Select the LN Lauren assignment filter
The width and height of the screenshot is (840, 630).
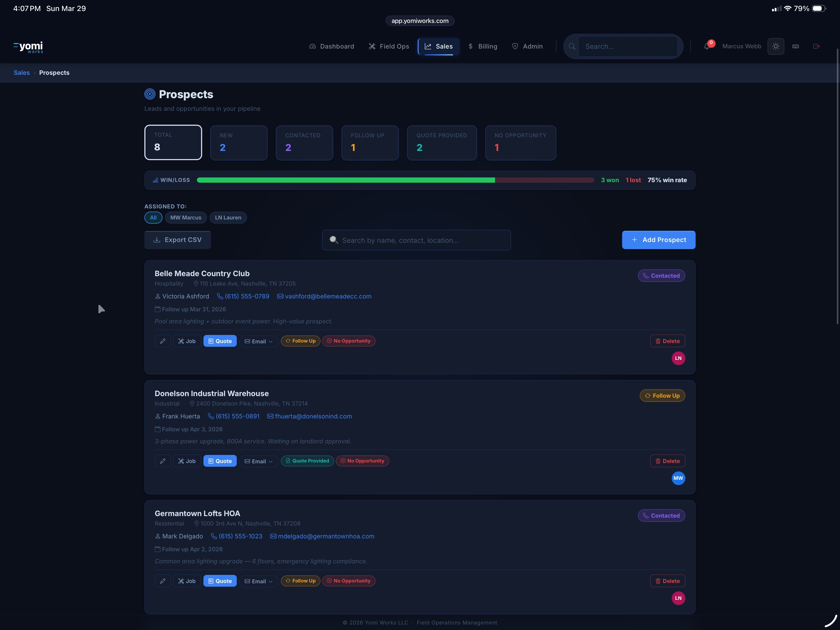click(228, 218)
